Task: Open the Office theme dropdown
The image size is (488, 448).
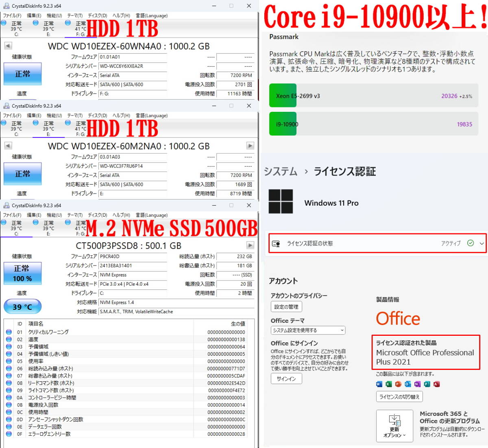Action: [307, 330]
